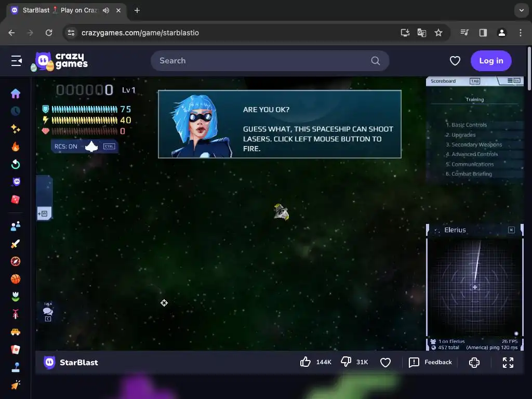The image size is (532, 399).
Task: Expand the left in-game W panel
Action: (x=44, y=214)
